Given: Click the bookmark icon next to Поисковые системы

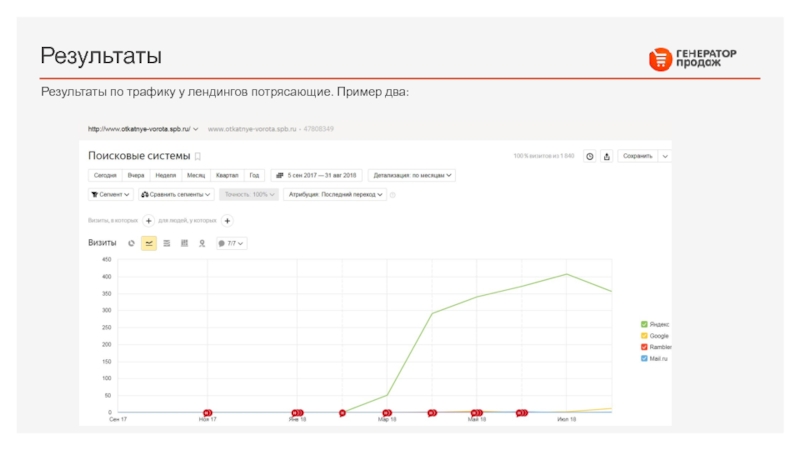Looking at the screenshot, I should 198,156.
